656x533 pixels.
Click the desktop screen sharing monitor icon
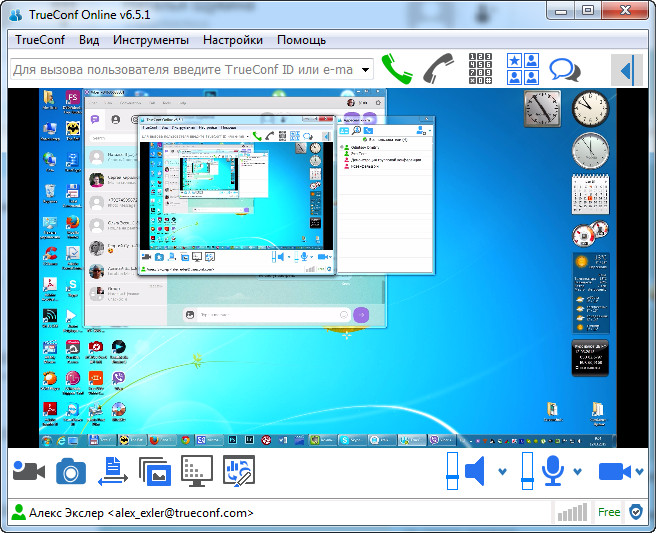[x=197, y=471]
